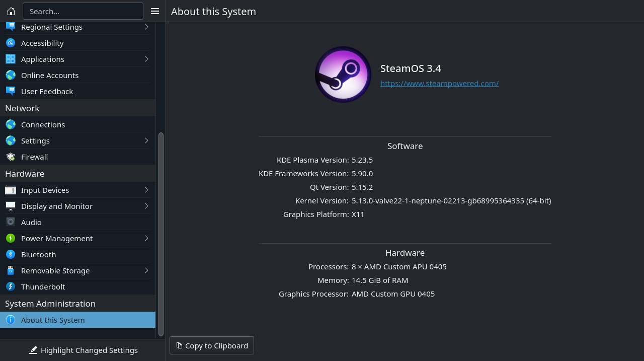The height and width of the screenshot is (361, 644).
Task: Expand the Power Management chevron
Action: coord(146,238)
